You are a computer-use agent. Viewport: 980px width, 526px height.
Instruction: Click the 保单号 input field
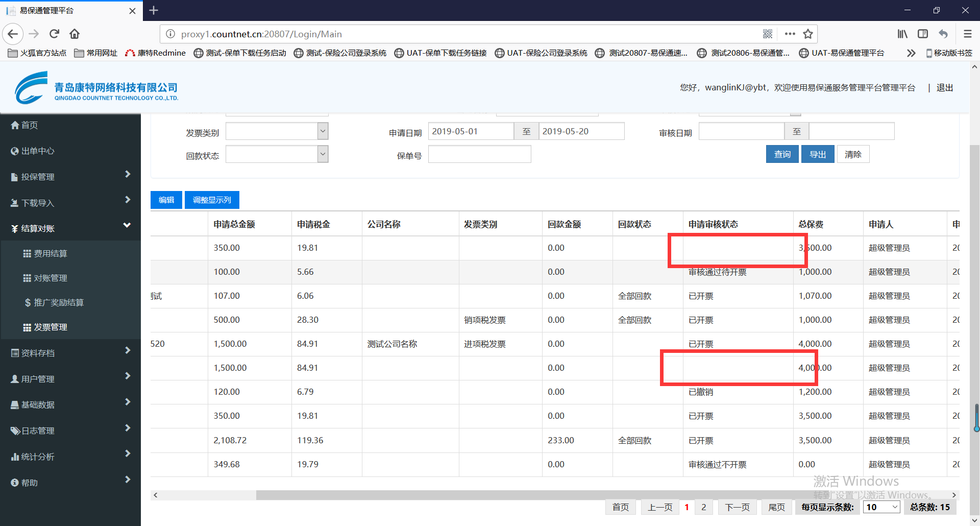[479, 154]
